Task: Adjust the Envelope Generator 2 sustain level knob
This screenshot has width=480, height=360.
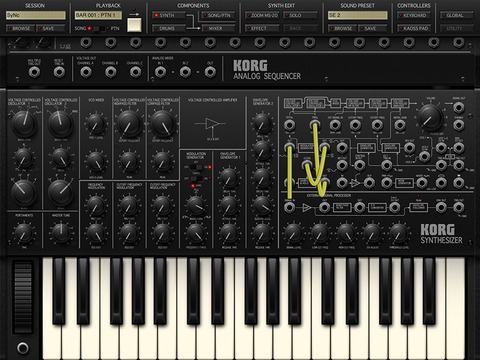Action: (262, 206)
